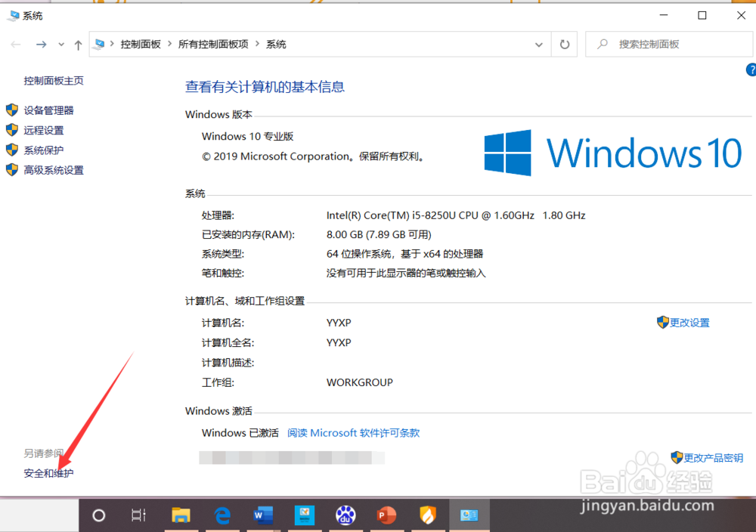Click the RAM value 8.00 GB
This screenshot has width=756, height=532.
[x=379, y=235]
